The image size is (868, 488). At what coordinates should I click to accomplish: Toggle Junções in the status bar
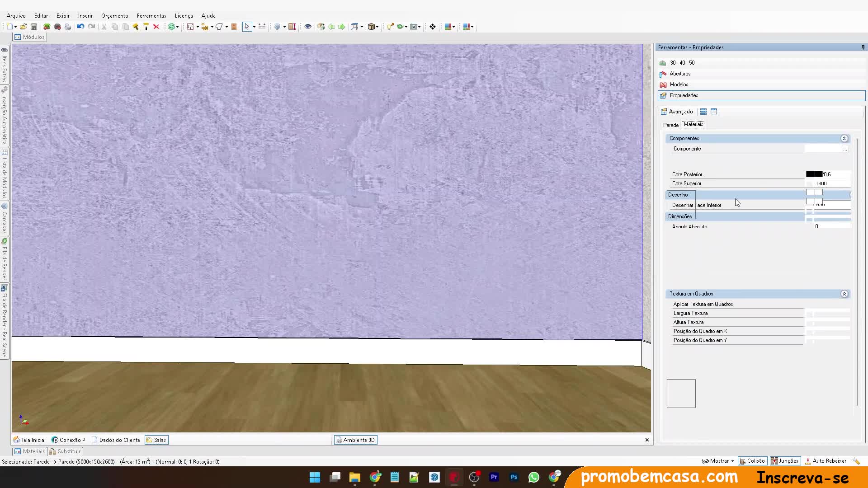click(x=785, y=461)
